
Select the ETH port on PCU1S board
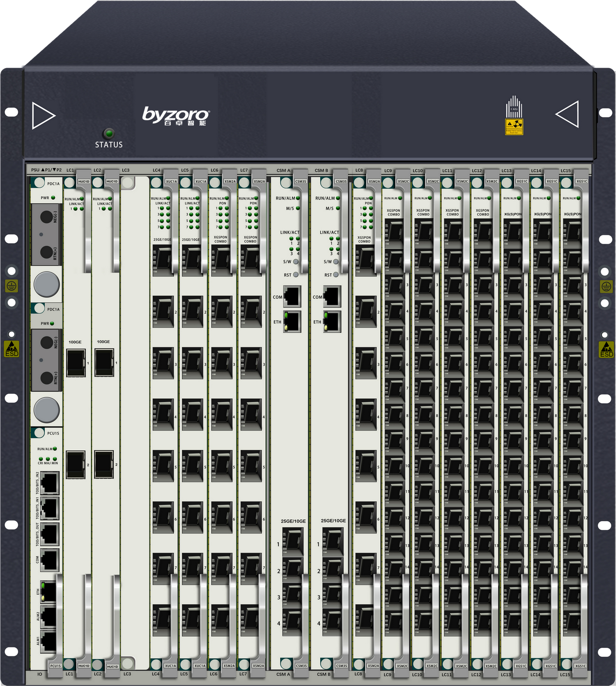48,592
